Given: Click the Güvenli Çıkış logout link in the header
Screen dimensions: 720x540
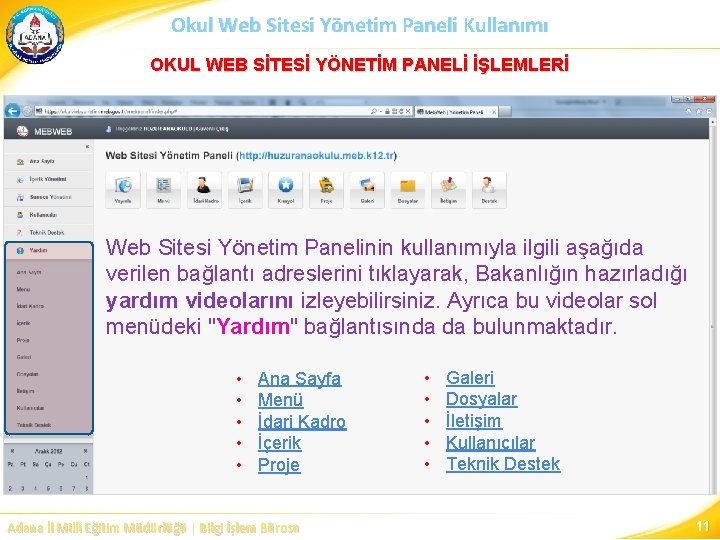Looking at the screenshot, I should click(212, 129).
